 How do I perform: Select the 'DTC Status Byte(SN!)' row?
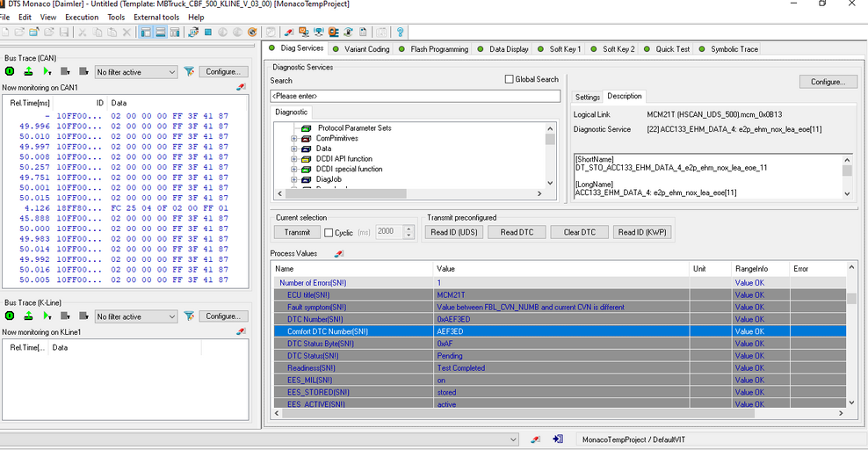pos(561,344)
